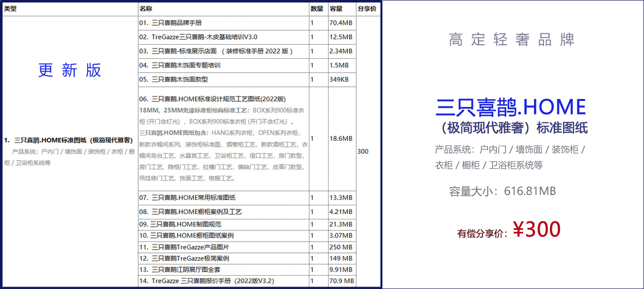
Task: Click the 12.5MB size cell
Action: [x=341, y=37]
